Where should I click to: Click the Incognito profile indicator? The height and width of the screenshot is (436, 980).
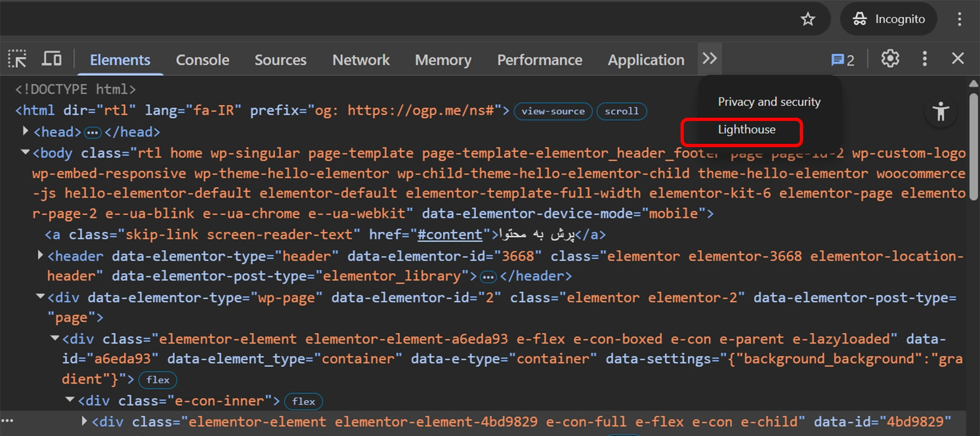(889, 20)
